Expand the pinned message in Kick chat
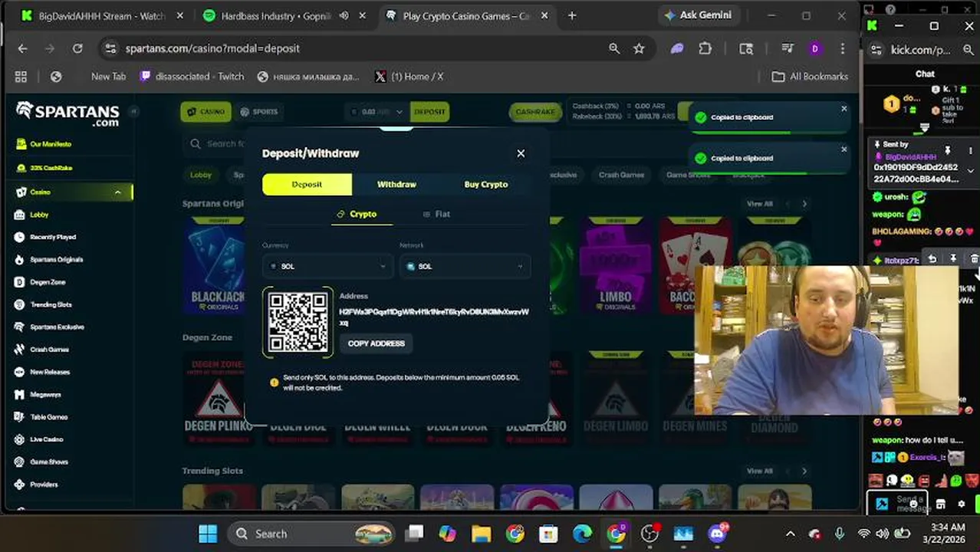This screenshot has width=980, height=552. coord(971,171)
